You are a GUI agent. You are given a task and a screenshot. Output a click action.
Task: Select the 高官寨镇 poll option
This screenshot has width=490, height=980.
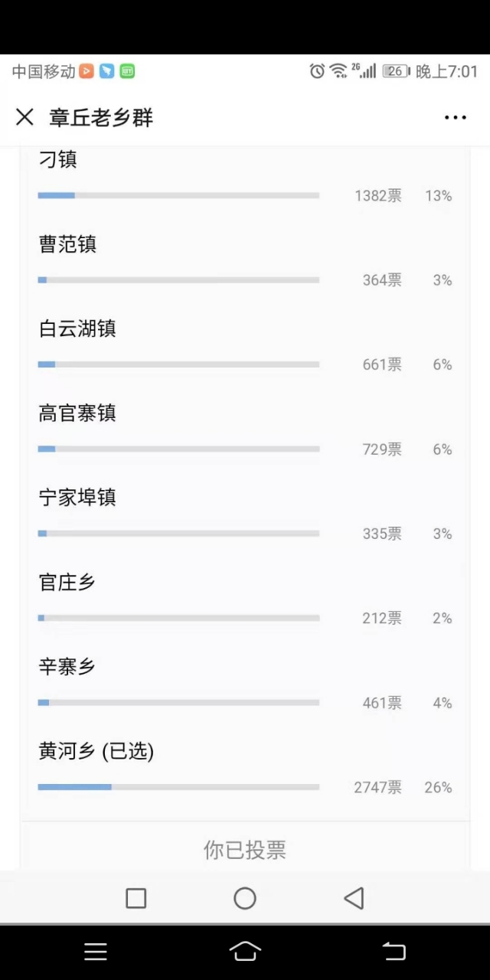[245, 430]
